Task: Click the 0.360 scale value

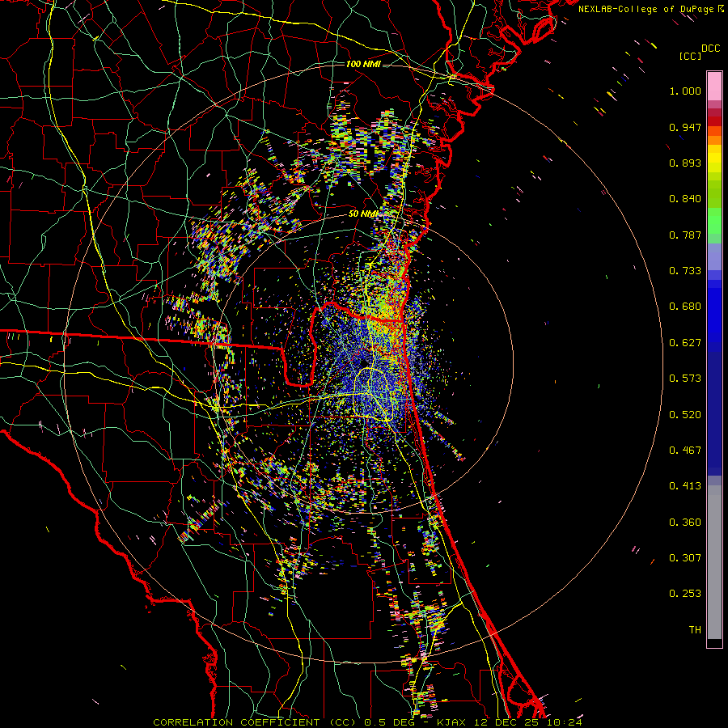Action: point(685,523)
